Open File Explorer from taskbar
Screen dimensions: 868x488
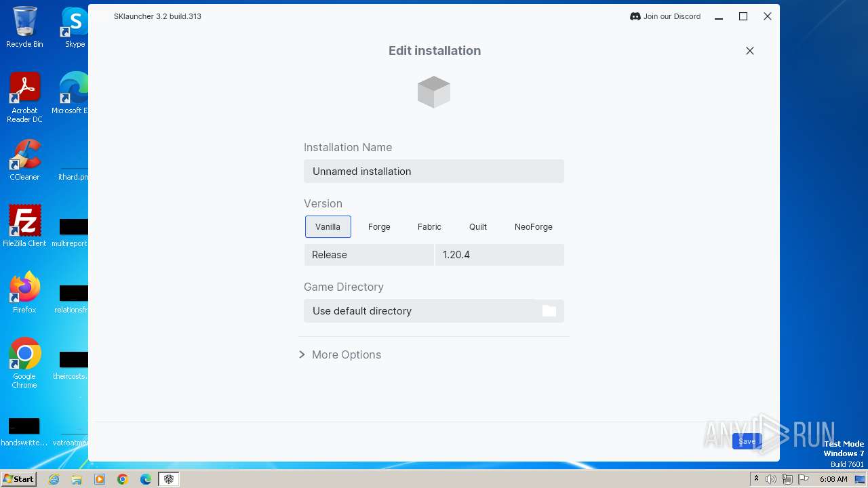(77, 479)
